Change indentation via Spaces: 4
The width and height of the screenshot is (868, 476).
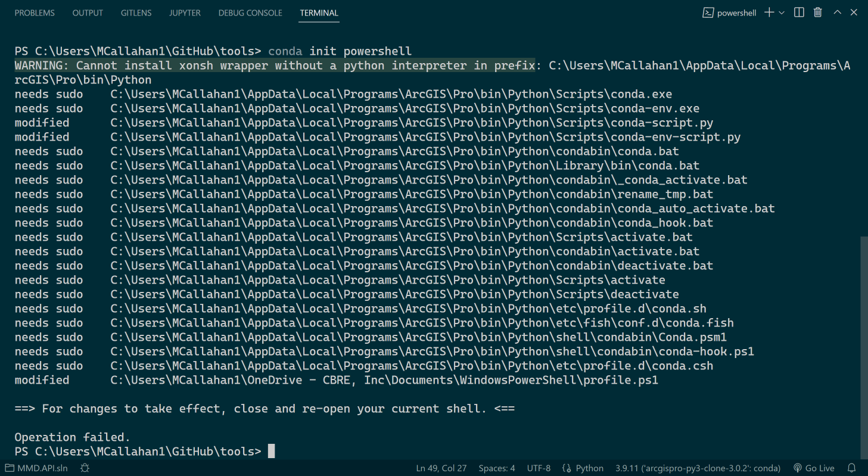(497, 468)
